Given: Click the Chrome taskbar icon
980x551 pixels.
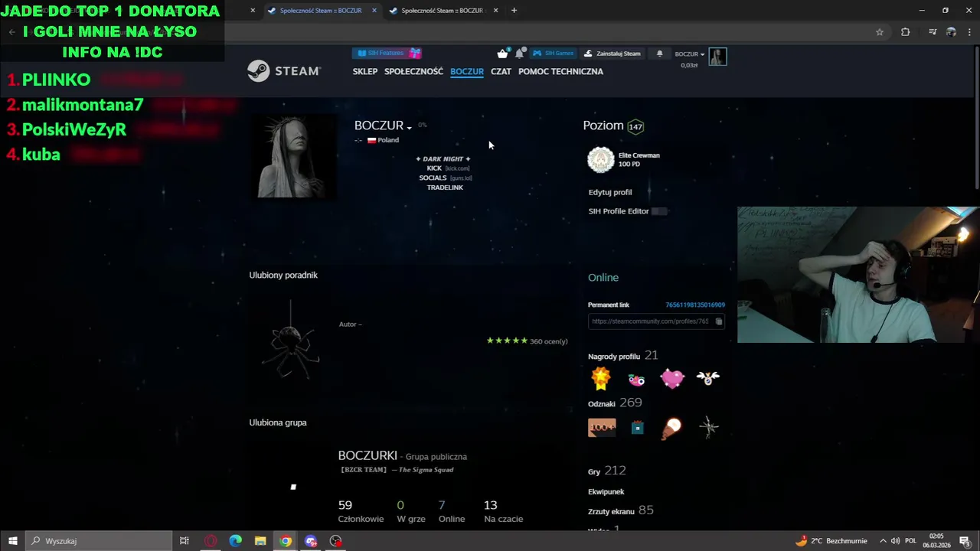Looking at the screenshot, I should pyautogui.click(x=286, y=541).
